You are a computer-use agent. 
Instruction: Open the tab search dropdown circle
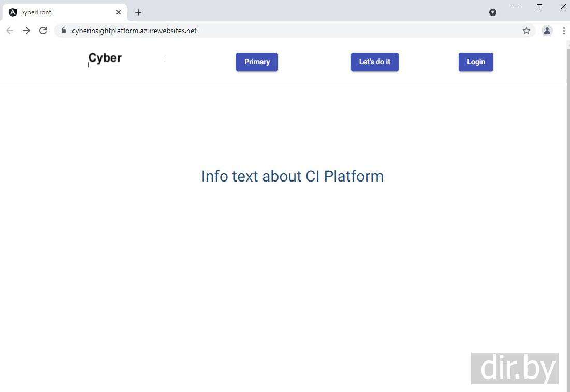tap(493, 12)
